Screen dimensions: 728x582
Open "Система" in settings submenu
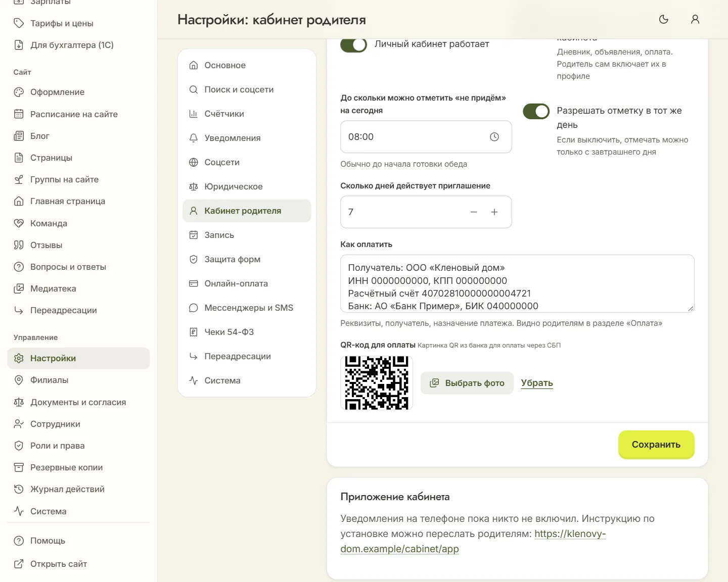247,380
